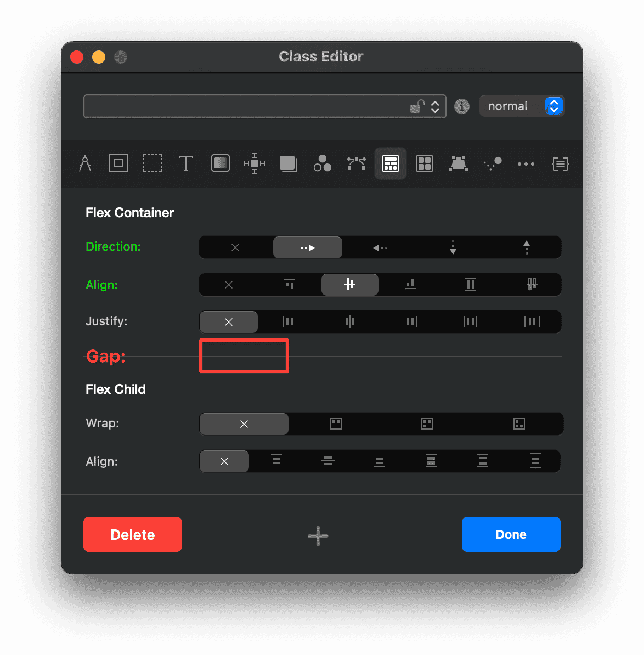The image size is (644, 655).
Task: Select the grid layout tab icon
Action: [425, 163]
